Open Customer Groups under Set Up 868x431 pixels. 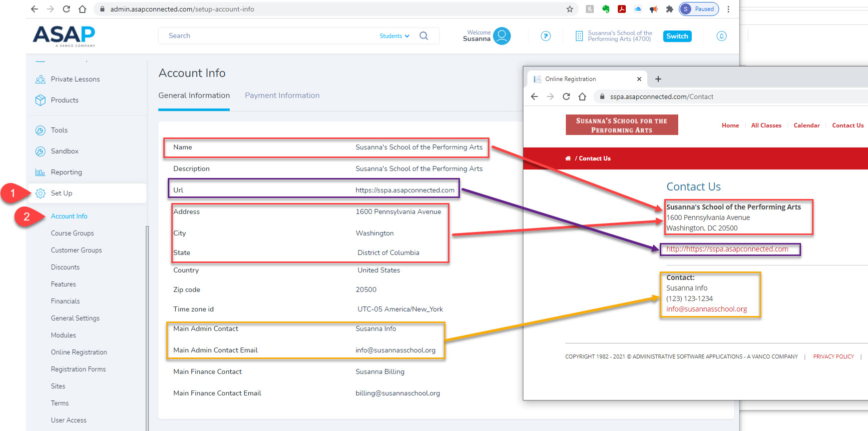76,250
